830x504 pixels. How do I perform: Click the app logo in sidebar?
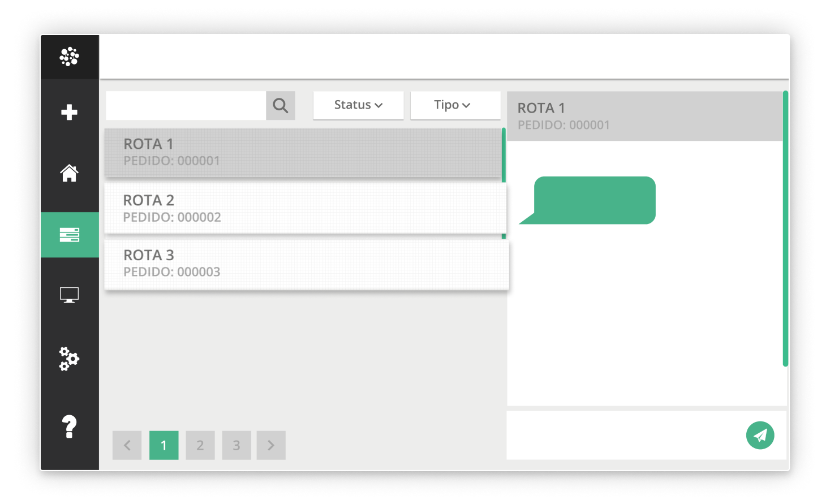70,57
